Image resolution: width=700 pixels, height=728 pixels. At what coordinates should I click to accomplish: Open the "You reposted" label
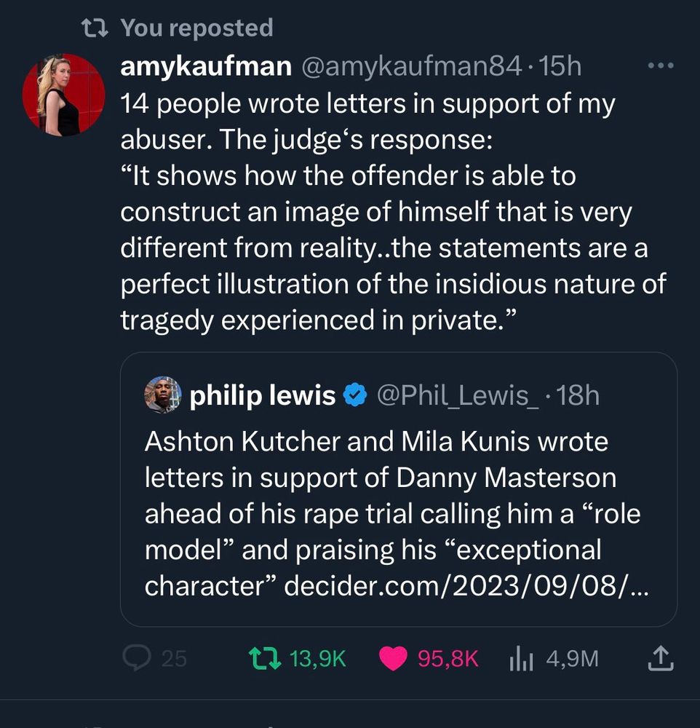pyautogui.click(x=196, y=28)
